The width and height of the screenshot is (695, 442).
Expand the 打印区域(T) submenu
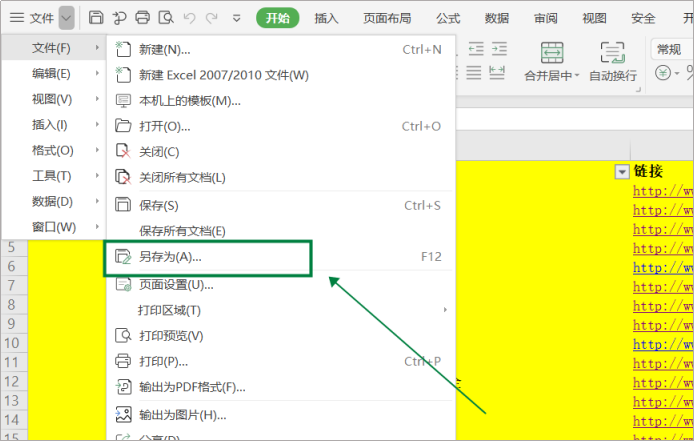tap(281, 310)
